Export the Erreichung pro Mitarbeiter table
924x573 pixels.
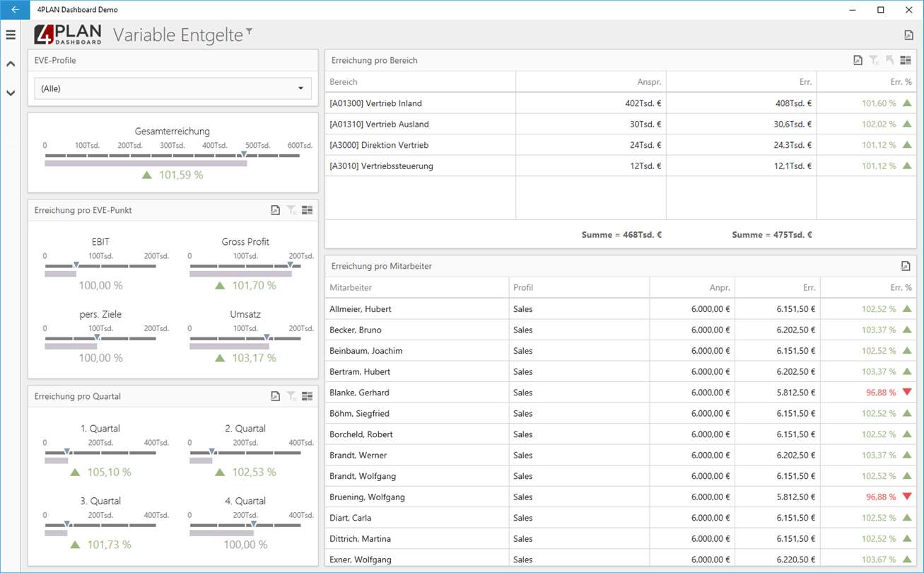906,266
